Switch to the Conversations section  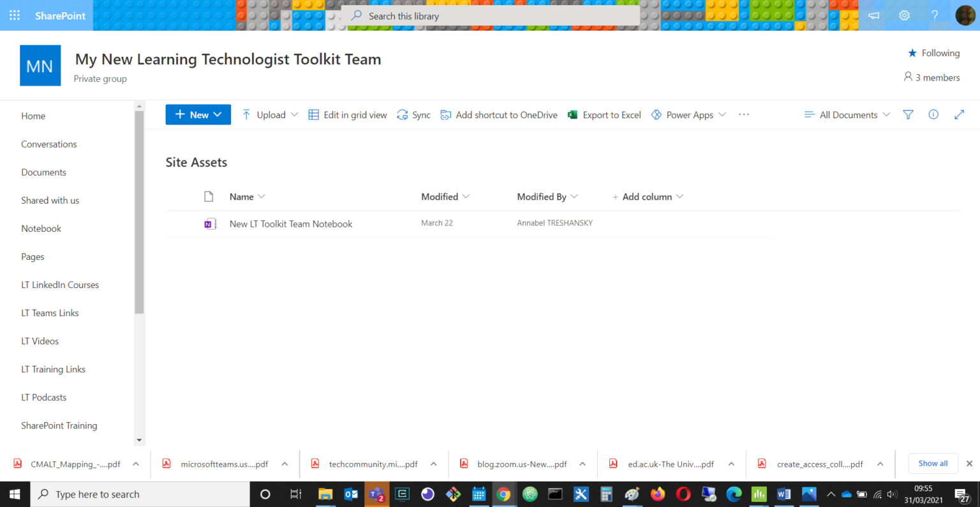pos(48,144)
